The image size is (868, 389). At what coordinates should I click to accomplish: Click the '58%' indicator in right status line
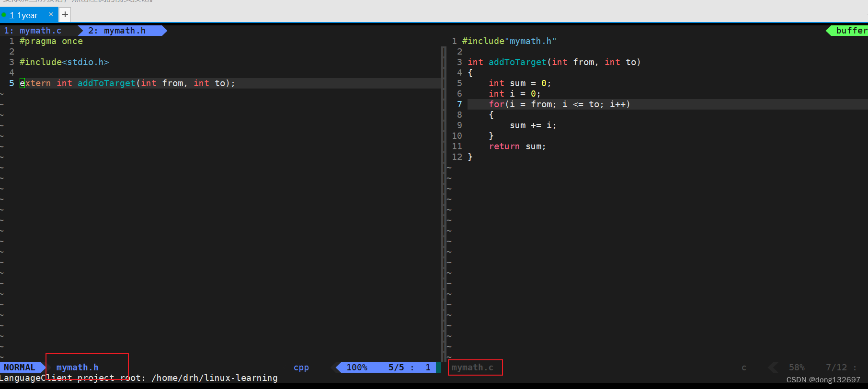[x=797, y=367]
